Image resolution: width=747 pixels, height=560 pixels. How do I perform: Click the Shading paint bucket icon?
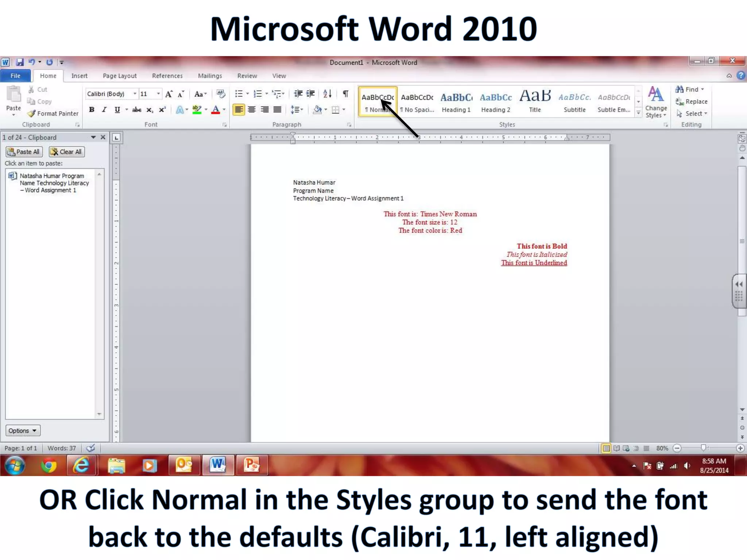coord(318,109)
